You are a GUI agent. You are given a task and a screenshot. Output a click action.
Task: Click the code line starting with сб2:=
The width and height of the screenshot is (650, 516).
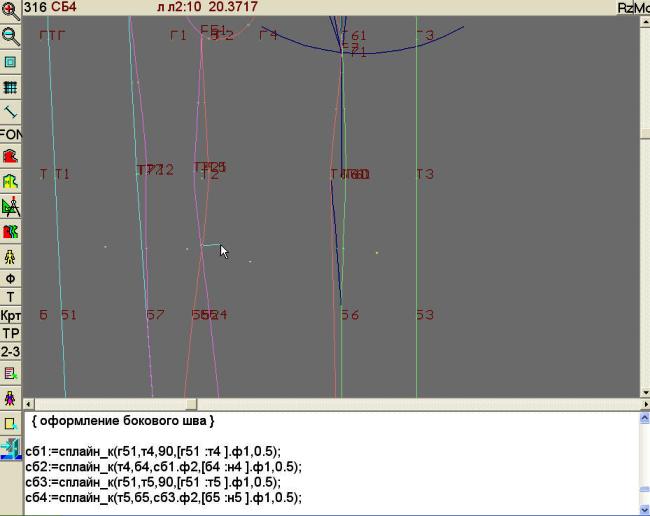[x=163, y=467]
